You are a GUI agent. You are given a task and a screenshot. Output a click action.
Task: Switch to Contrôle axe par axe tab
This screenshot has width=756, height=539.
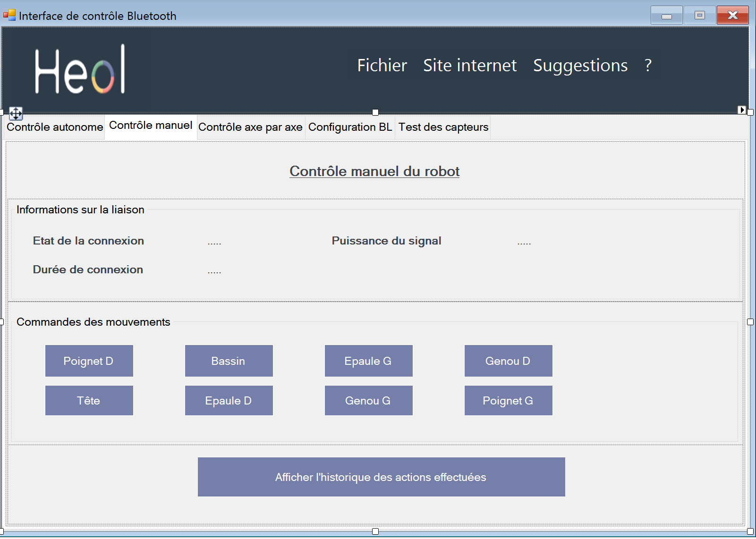250,127
